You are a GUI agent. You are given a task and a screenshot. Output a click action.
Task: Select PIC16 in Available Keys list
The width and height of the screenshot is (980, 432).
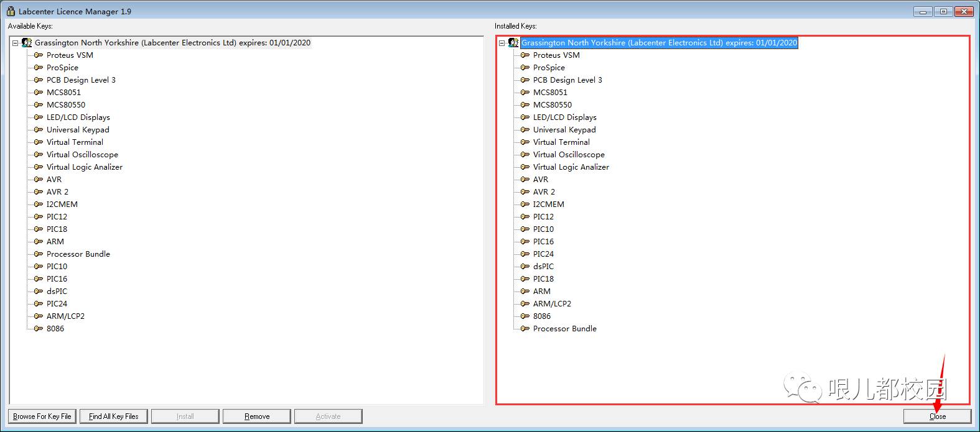pyautogui.click(x=57, y=279)
